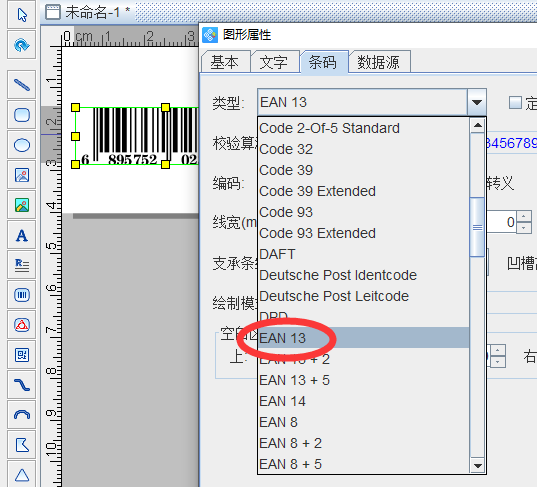The height and width of the screenshot is (487, 537).
Task: Choose EAN 13 + 5 from list
Action: (x=295, y=380)
